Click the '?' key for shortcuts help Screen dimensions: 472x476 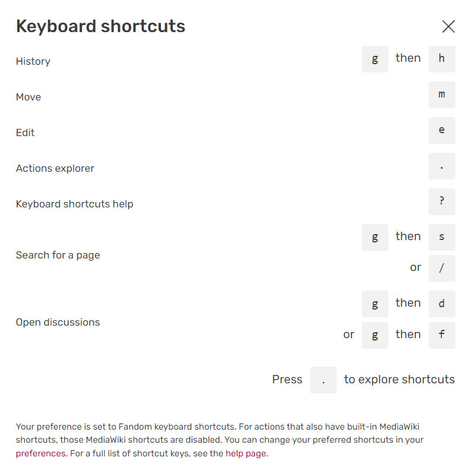[442, 201]
